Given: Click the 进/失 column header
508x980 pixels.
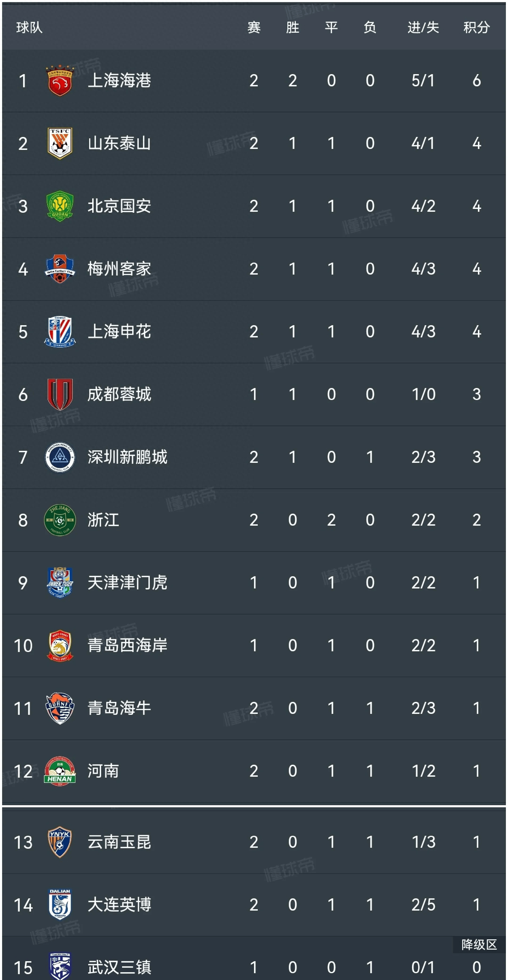Looking at the screenshot, I should click(423, 27).
